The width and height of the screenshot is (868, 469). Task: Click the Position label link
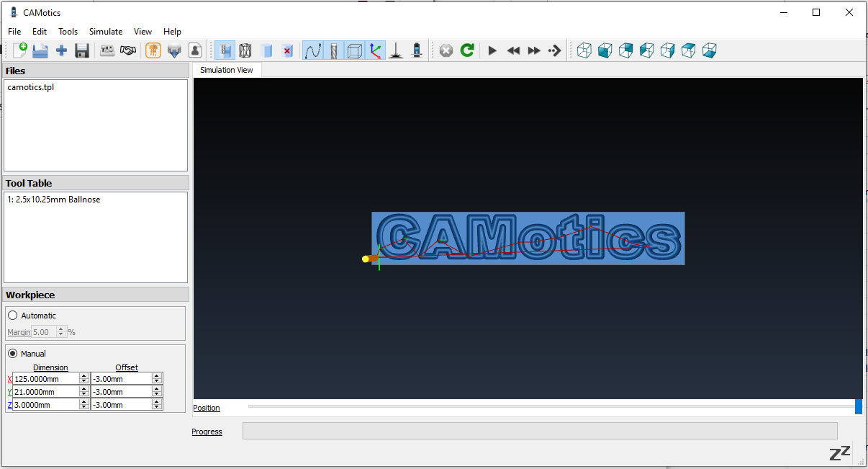[x=207, y=408]
